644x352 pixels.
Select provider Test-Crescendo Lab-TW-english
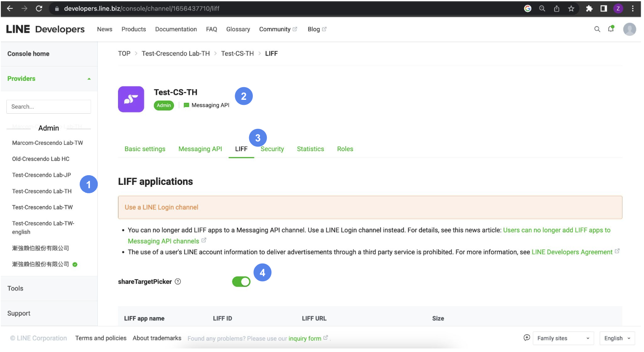click(43, 227)
